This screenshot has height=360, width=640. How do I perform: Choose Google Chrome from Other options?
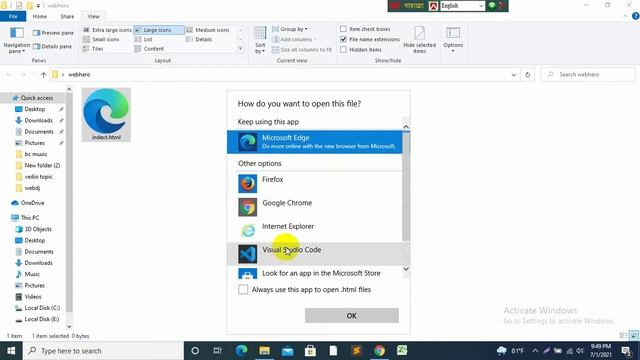[x=314, y=207]
